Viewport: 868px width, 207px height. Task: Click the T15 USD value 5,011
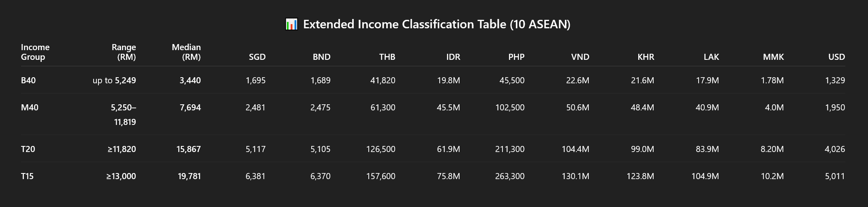click(x=835, y=176)
